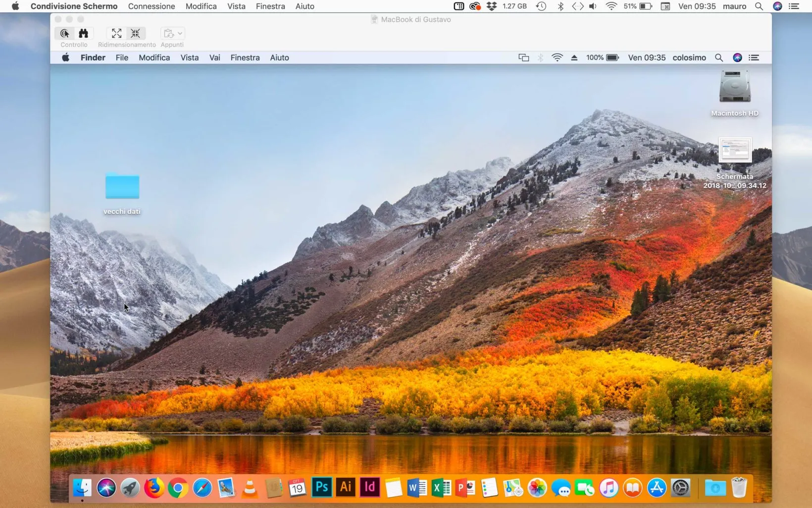Open Launchpad rocket icon in the Dock
812x508 pixels.
(x=130, y=488)
